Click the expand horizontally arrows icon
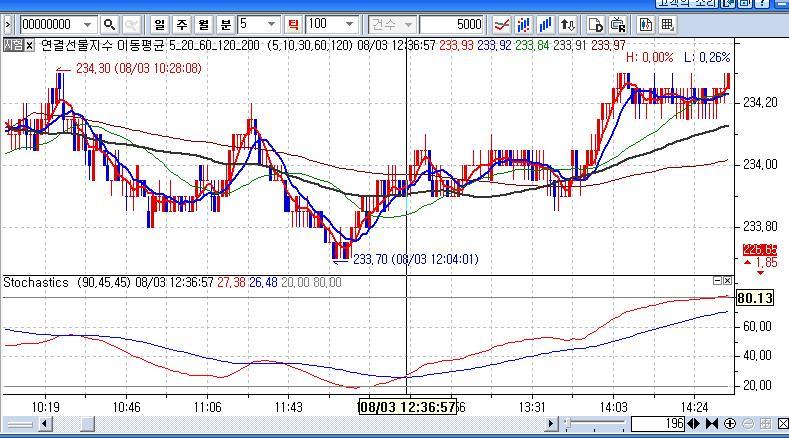Image resolution: width=789 pixels, height=438 pixels. (x=694, y=424)
